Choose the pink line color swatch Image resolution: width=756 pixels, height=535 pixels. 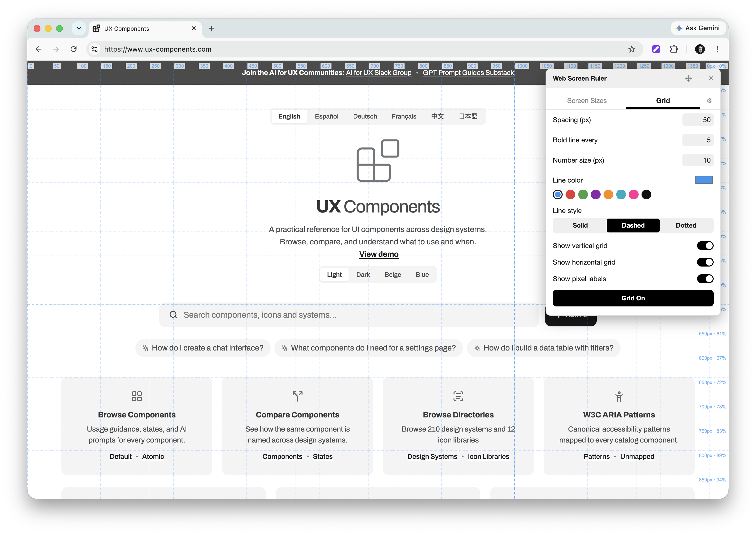tap(634, 195)
